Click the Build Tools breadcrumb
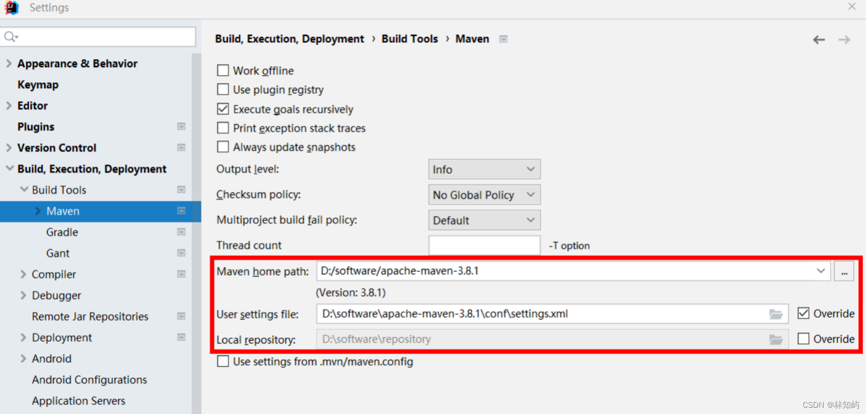 (x=410, y=38)
